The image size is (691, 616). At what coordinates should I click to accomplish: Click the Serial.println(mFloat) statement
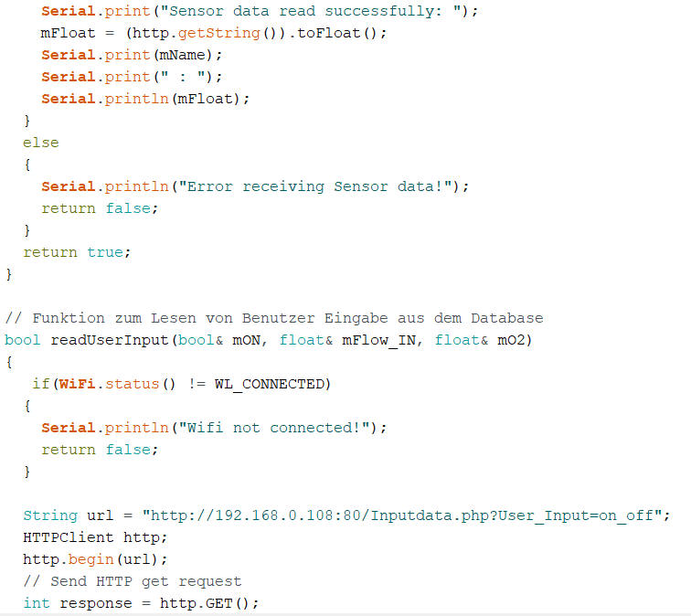tap(145, 98)
